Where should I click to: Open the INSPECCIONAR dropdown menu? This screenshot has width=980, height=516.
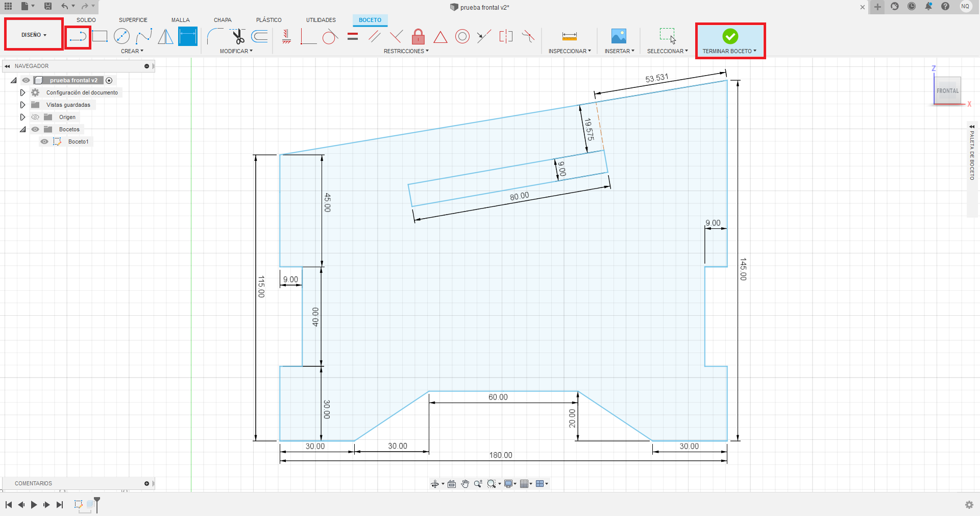pyautogui.click(x=570, y=51)
